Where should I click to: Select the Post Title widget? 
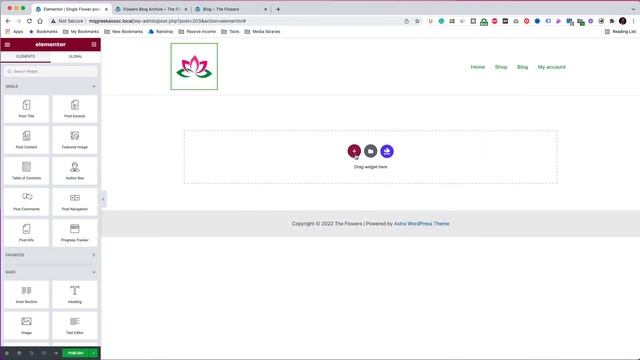tap(27, 109)
